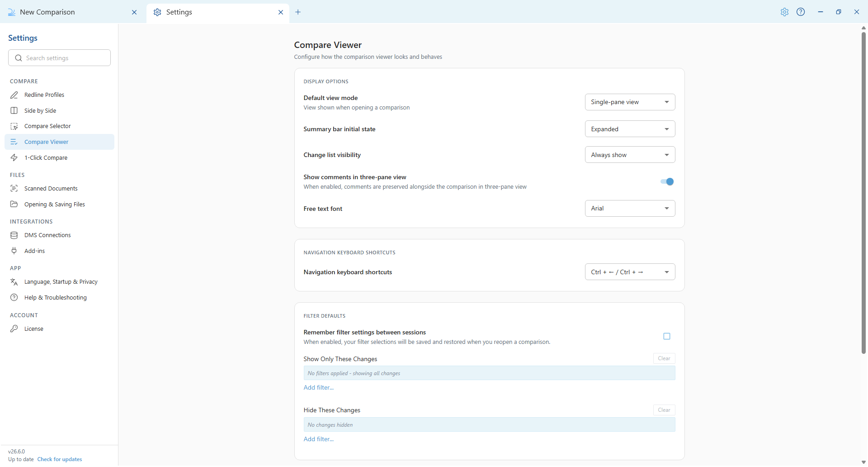868x467 pixels.
Task: Open Help & Troubleshooting page
Action: tap(59, 298)
